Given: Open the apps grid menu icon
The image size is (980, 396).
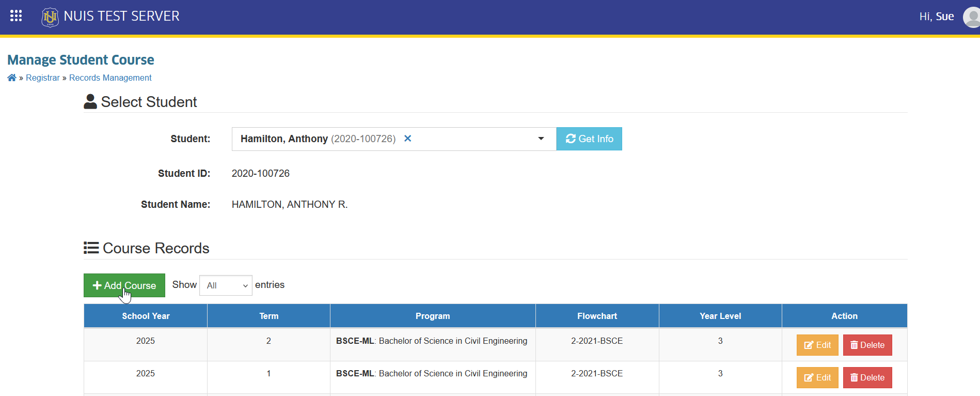Looking at the screenshot, I should click(16, 16).
